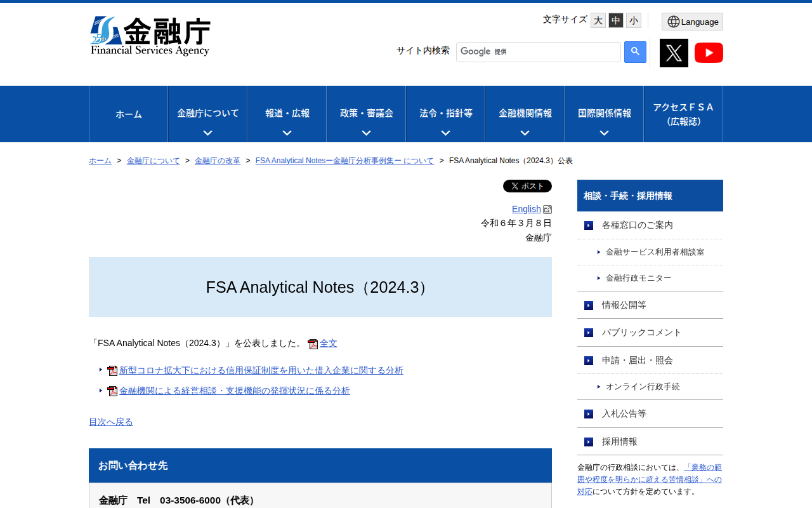
Task: Click arrow icon beside 情報公開等
Action: click(x=589, y=305)
